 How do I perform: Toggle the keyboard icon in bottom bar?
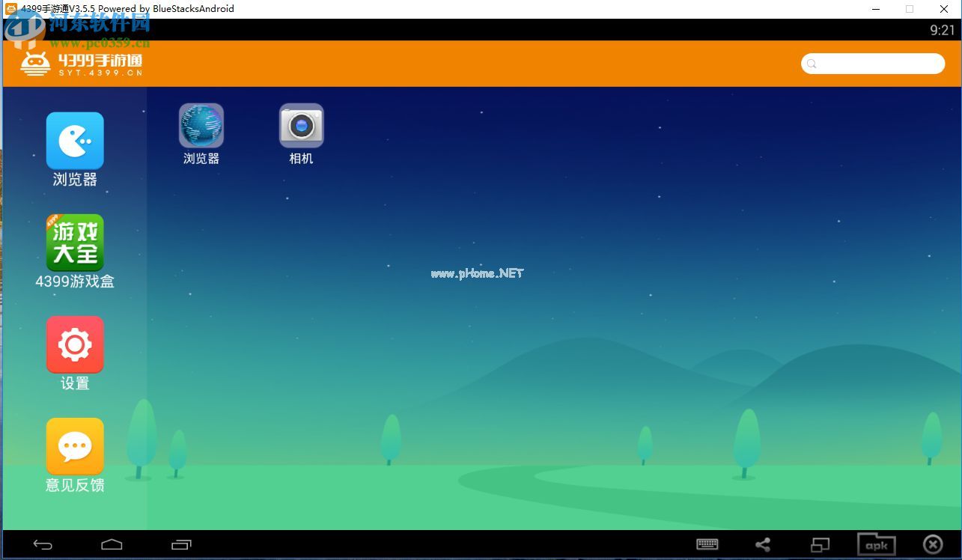(x=707, y=545)
